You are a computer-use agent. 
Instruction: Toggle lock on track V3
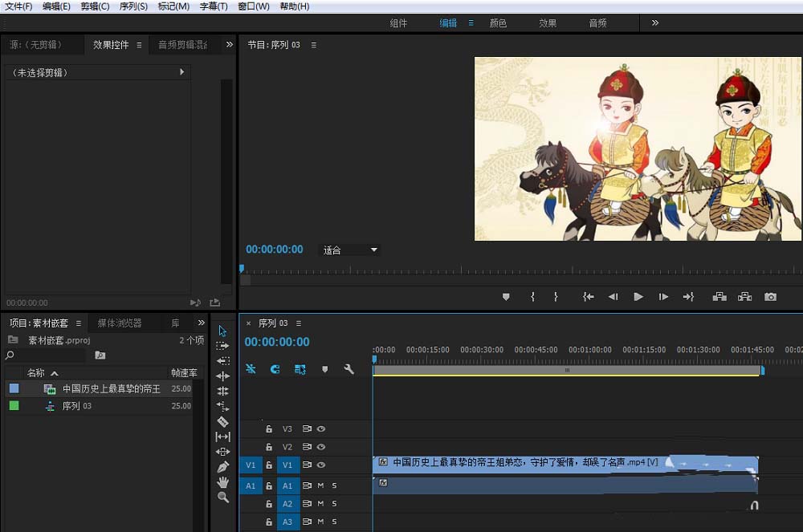[269, 429]
